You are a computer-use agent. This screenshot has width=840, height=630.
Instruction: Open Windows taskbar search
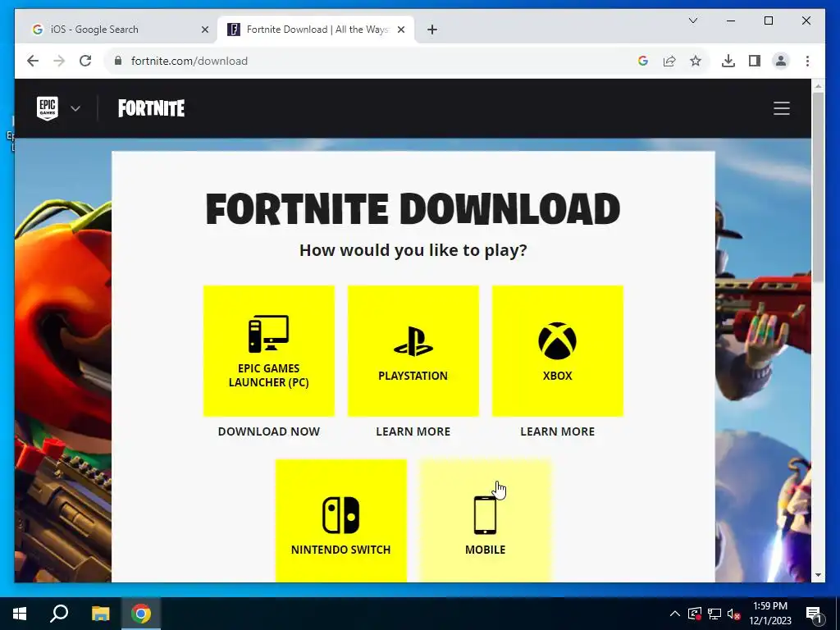coord(59,614)
